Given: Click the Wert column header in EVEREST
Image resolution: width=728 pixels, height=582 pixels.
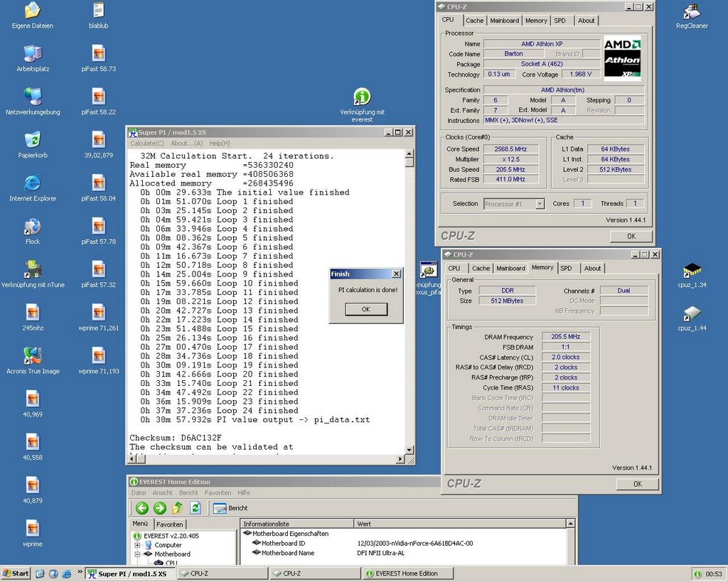Looking at the screenshot, I should coord(460,524).
